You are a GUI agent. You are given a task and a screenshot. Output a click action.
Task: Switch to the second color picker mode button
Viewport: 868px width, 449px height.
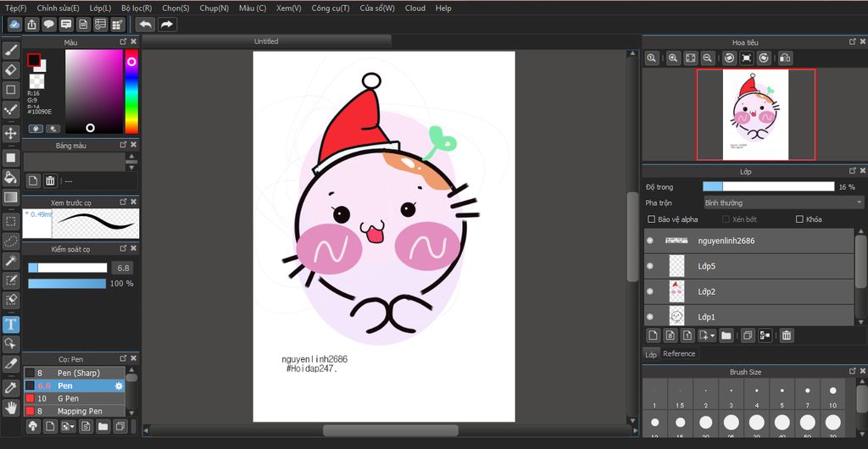[53, 129]
